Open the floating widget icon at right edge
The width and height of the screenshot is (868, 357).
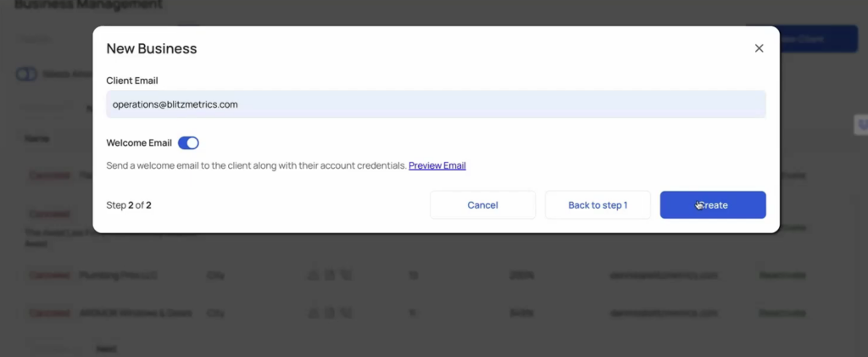[860, 124]
